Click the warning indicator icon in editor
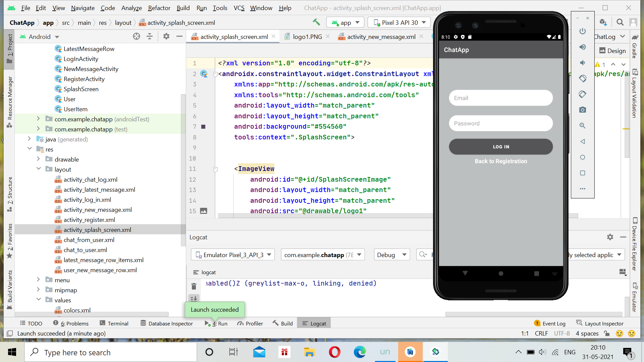 pyautogui.click(x=598, y=64)
